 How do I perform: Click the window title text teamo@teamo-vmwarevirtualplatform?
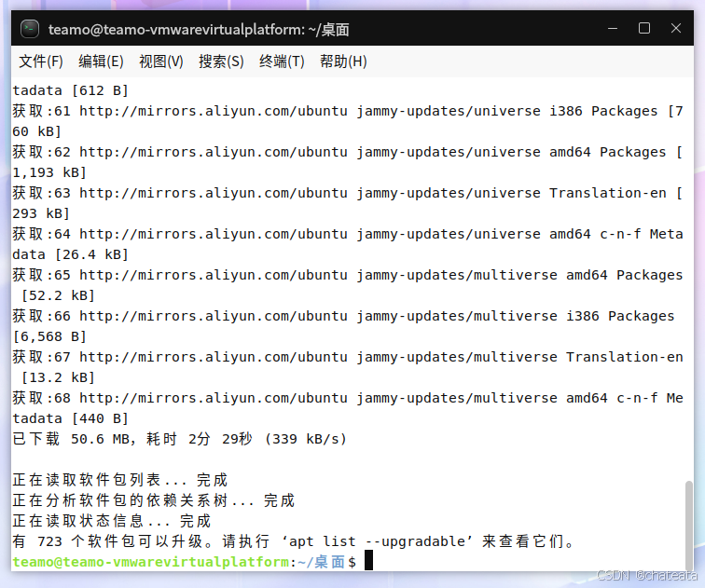pyautogui.click(x=176, y=30)
